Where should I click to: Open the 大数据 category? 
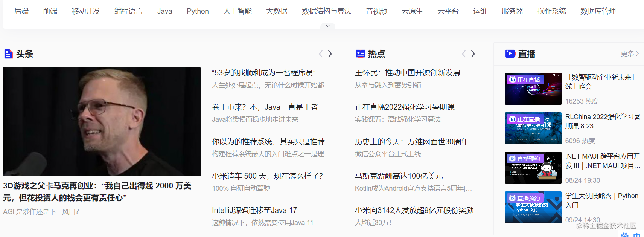coord(277,11)
